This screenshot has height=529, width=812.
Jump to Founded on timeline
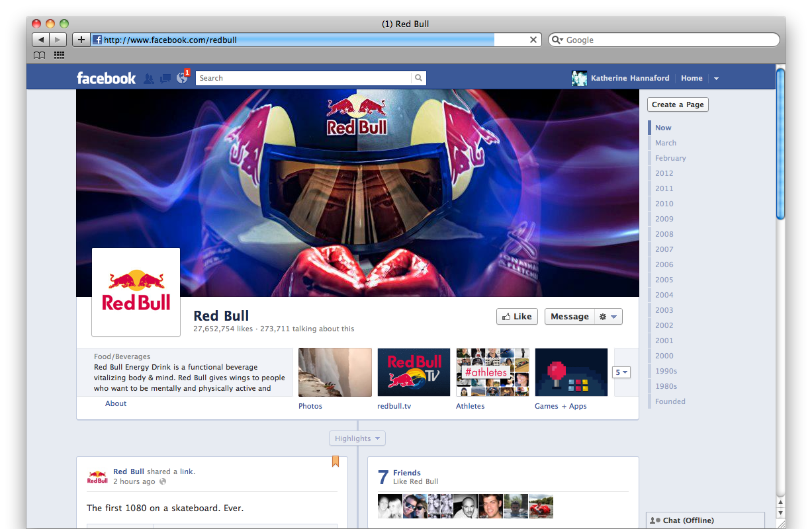click(670, 401)
